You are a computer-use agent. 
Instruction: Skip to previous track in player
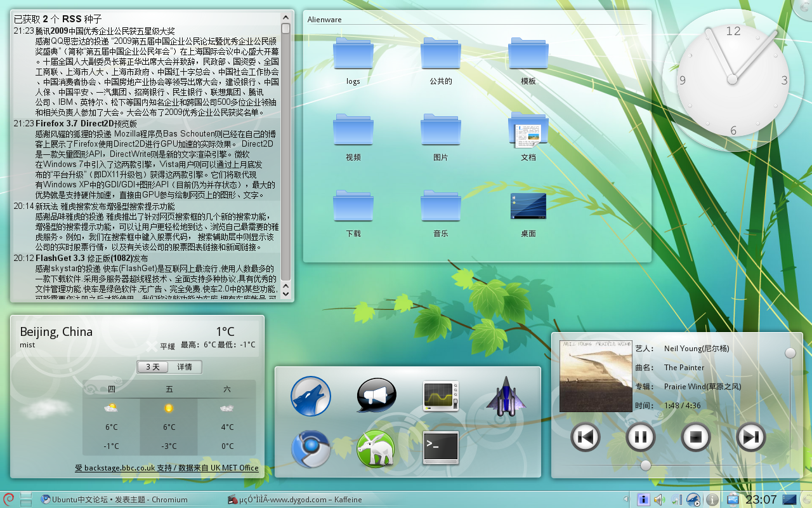(x=586, y=437)
